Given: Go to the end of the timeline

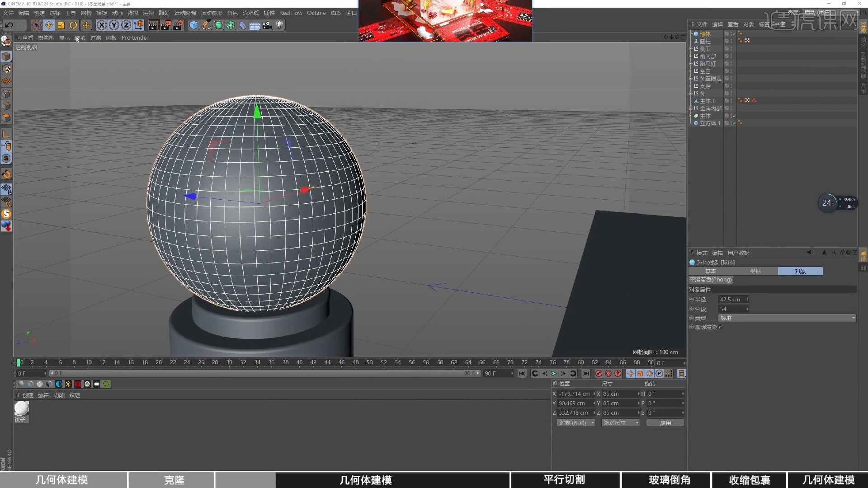Looking at the screenshot, I should [586, 374].
